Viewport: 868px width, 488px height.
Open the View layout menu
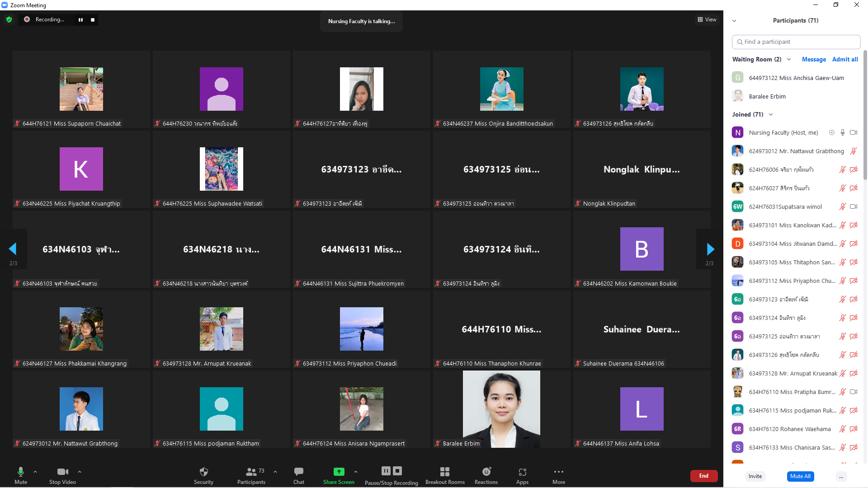(x=707, y=19)
